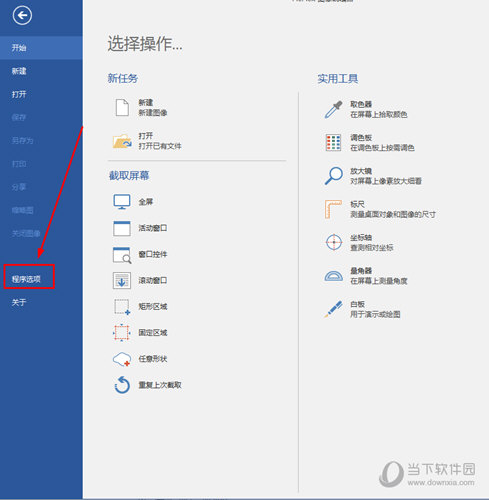Click the crosshair coordinate icon
The image size is (489, 500).
pos(334,242)
